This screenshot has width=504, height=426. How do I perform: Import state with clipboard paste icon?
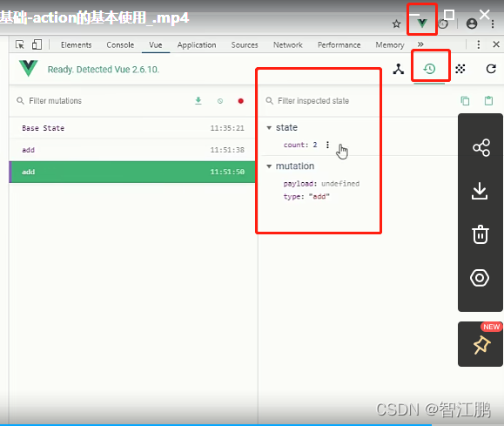(488, 101)
